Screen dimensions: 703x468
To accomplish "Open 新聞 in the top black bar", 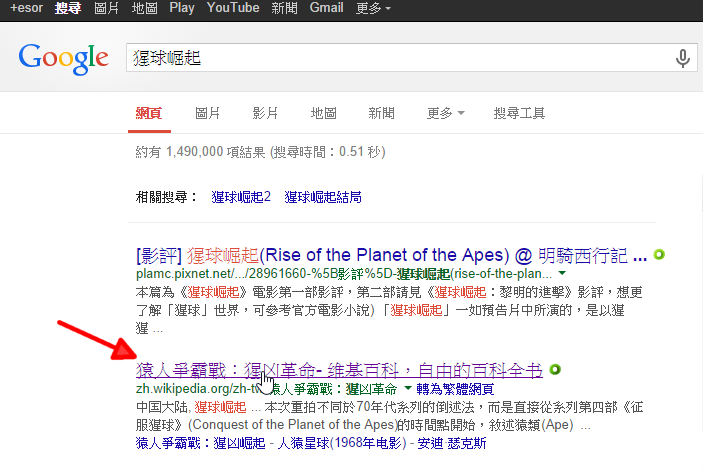I will pos(284,8).
